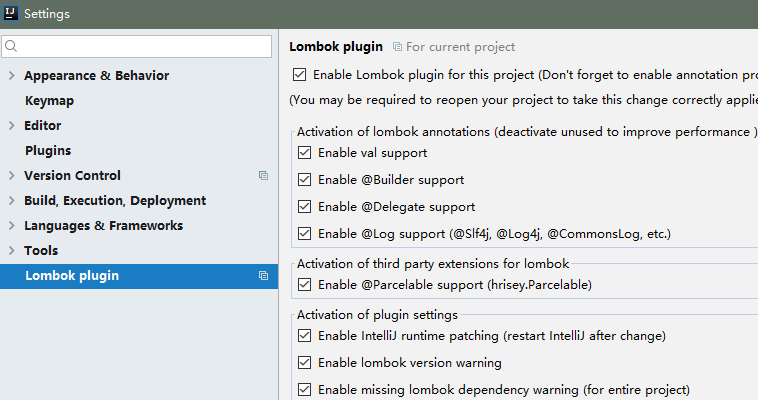Click project-level icon beside Version Control
Viewport: 758px width, 400px height.
pos(263,176)
